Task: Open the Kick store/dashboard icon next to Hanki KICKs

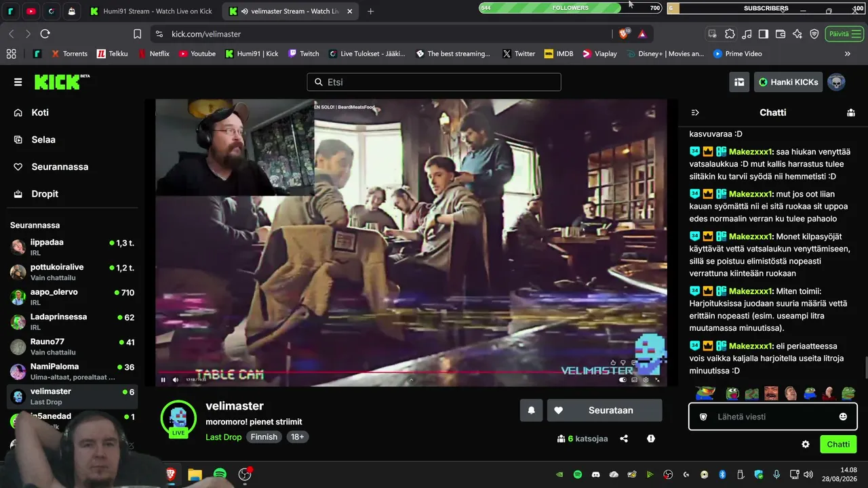Action: [x=739, y=82]
